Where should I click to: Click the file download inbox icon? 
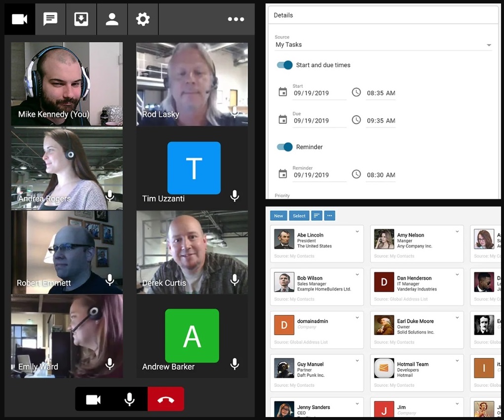pos(81,19)
